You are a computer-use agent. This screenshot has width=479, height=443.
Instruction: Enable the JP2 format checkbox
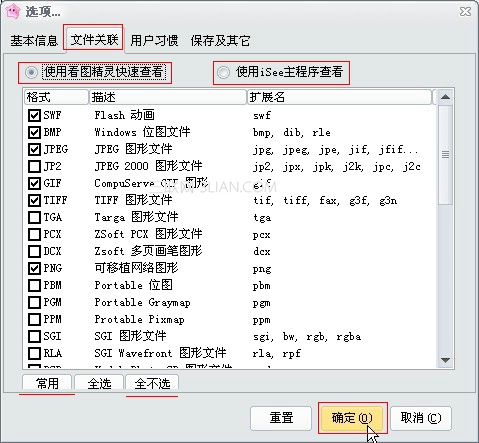(x=34, y=166)
